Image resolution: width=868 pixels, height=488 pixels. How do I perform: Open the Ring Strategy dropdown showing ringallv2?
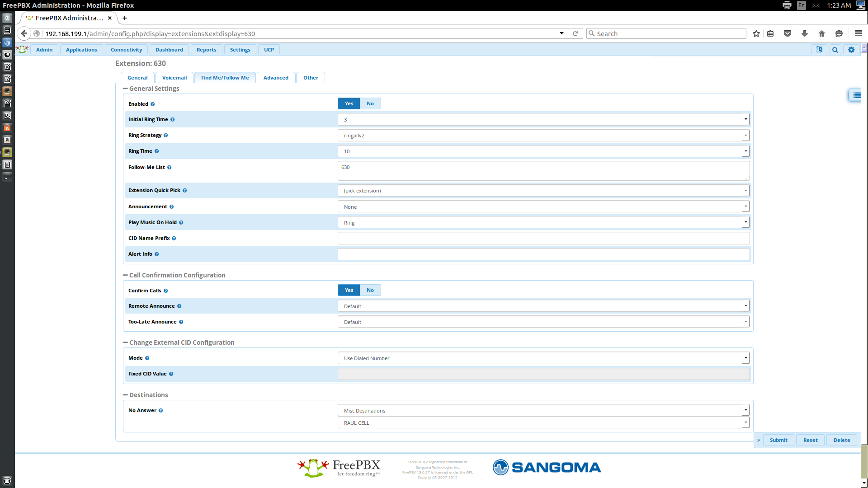543,136
